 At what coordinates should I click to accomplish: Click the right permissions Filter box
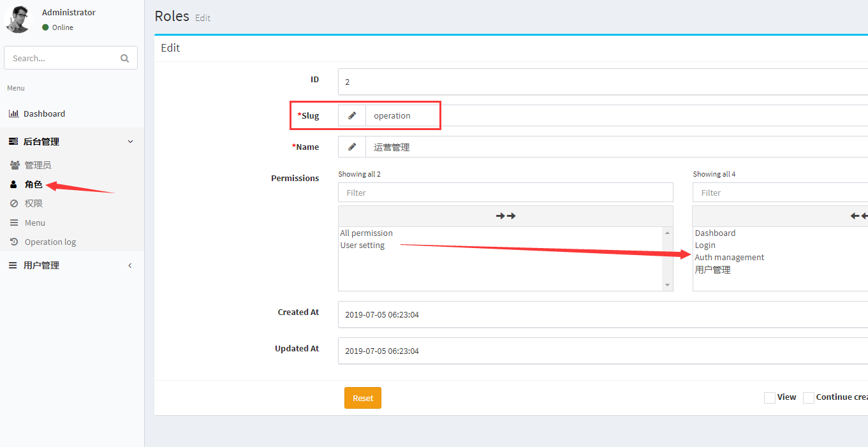coord(780,193)
